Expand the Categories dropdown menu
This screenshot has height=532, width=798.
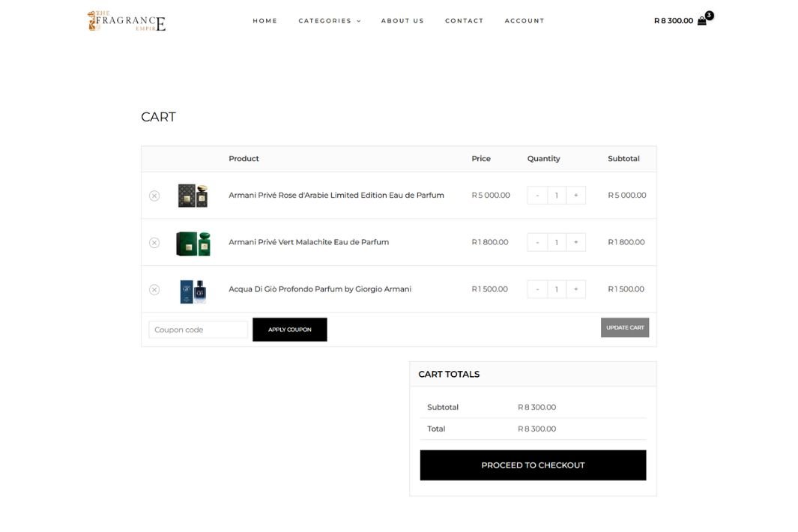(329, 21)
